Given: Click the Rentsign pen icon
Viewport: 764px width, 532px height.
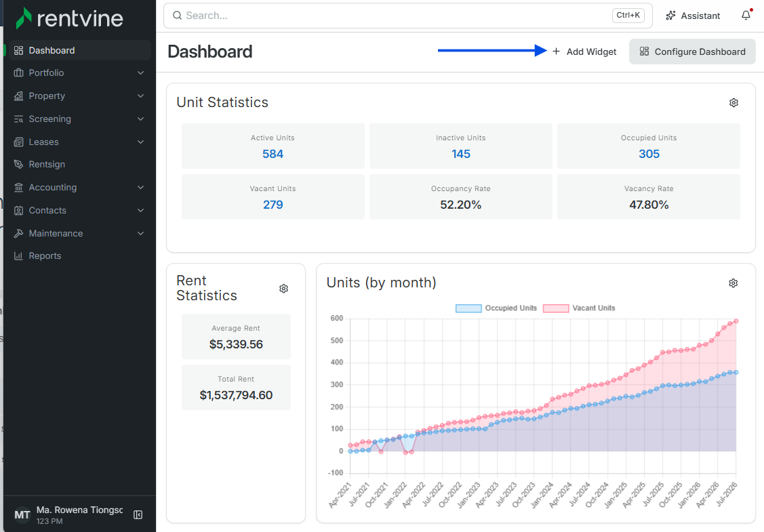Looking at the screenshot, I should (18, 164).
